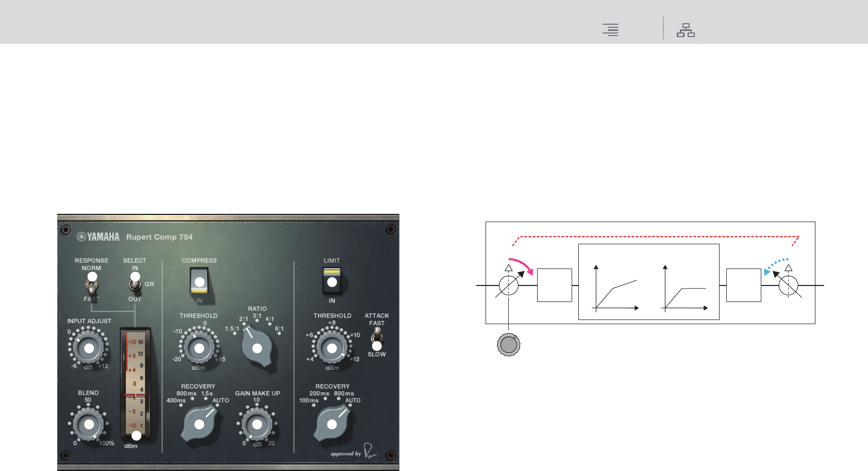This screenshot has width=868, height=471.
Task: Click the dBm level meter
Action: coord(136,384)
